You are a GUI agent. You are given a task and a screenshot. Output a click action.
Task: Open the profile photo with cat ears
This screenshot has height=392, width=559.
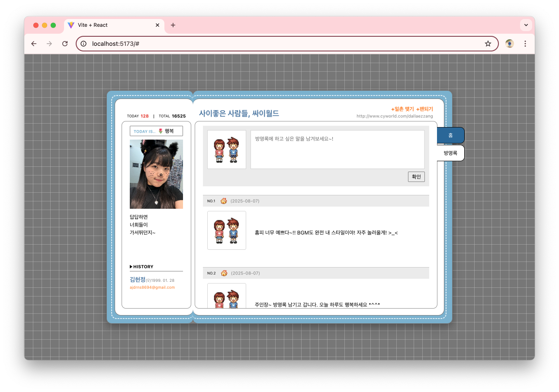click(156, 174)
